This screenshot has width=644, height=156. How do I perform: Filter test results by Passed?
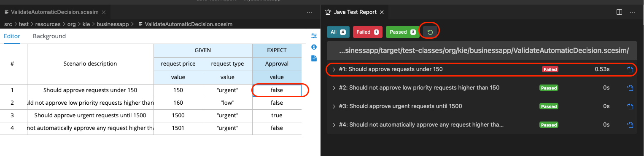tap(402, 32)
